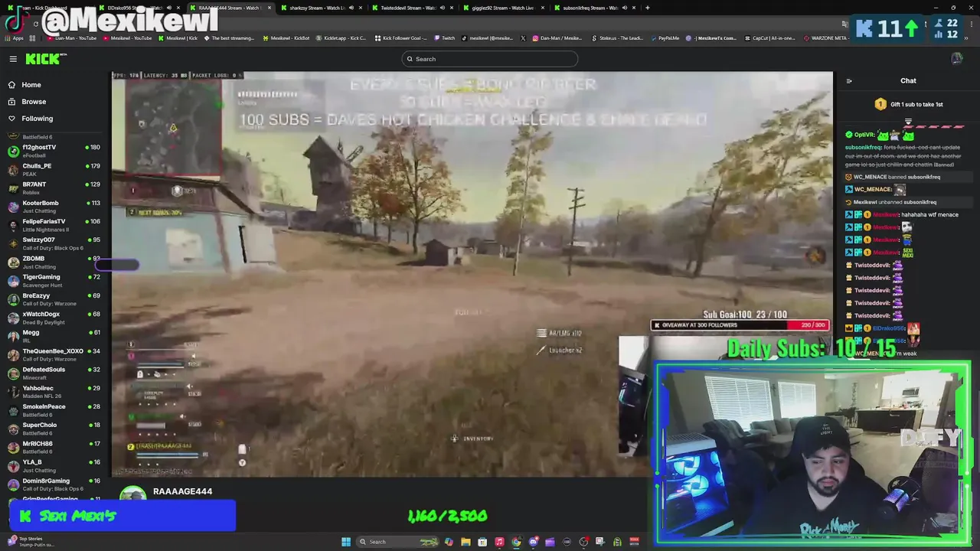Viewport: 980px width, 551px height.
Task: Click the RAAAAGE444 channel name
Action: coord(182,491)
